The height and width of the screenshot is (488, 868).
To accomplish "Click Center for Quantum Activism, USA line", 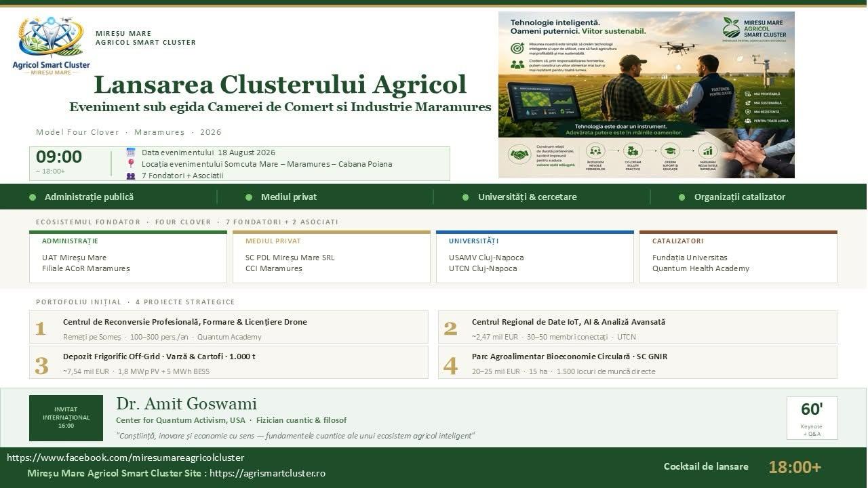I will tap(231, 420).
